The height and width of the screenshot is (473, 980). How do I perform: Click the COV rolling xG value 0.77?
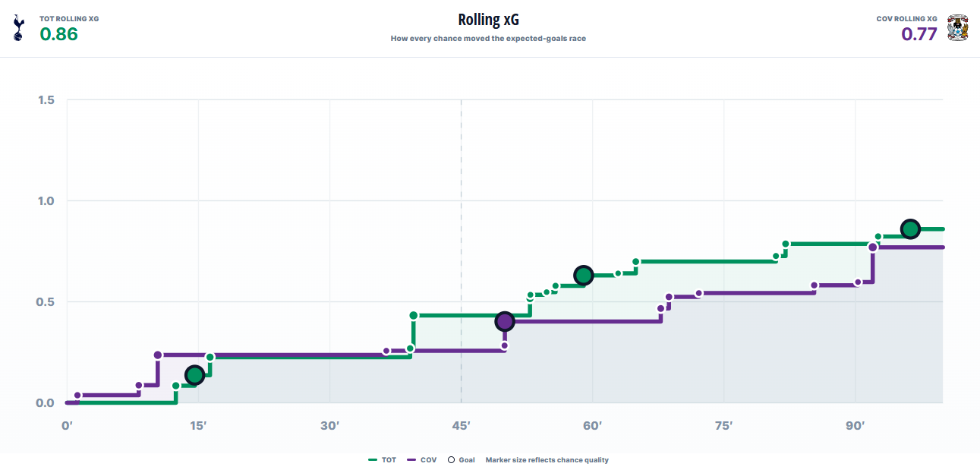[919, 34]
